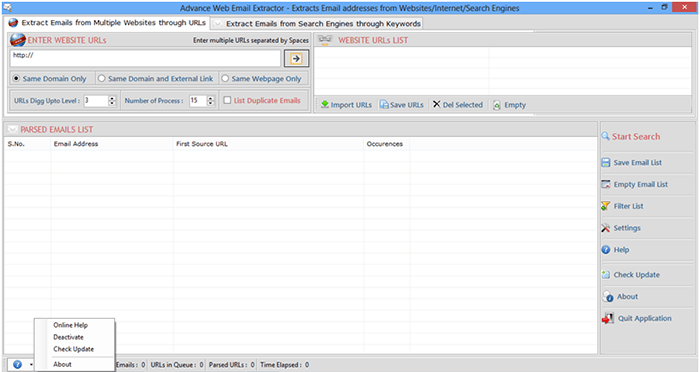Click the help icon in status bar

(x=17, y=364)
